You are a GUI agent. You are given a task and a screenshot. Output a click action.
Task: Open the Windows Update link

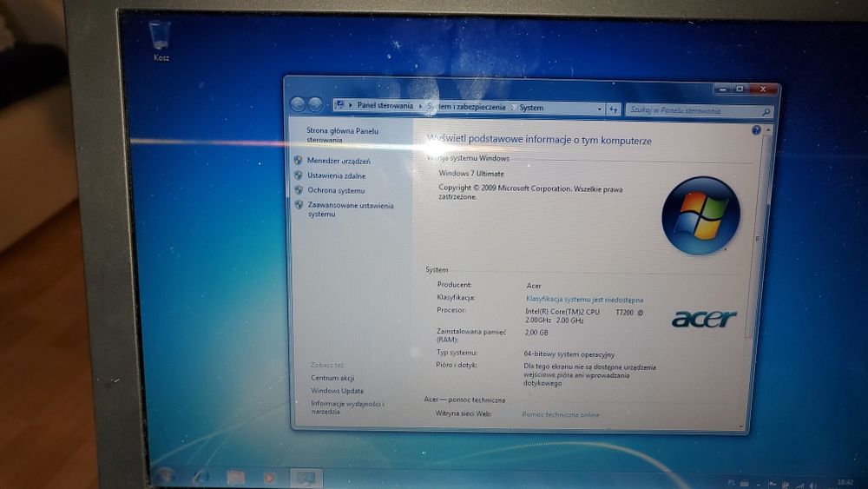coord(337,391)
